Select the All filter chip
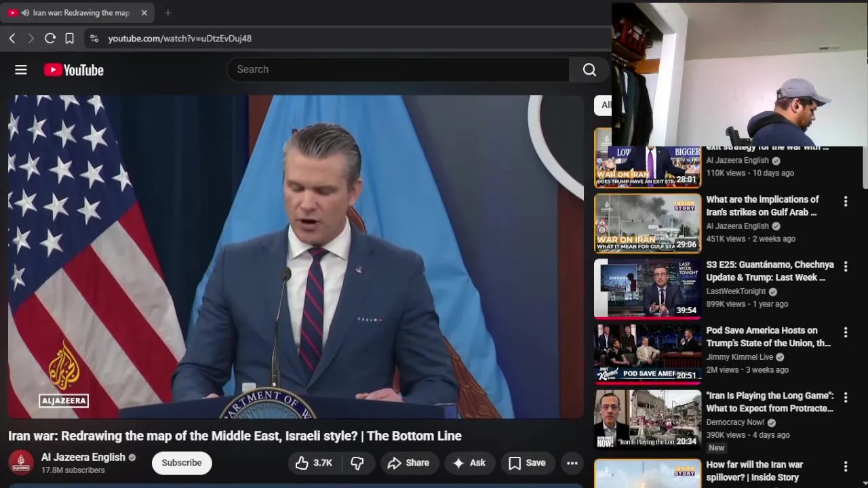868x488 pixels. pos(604,105)
